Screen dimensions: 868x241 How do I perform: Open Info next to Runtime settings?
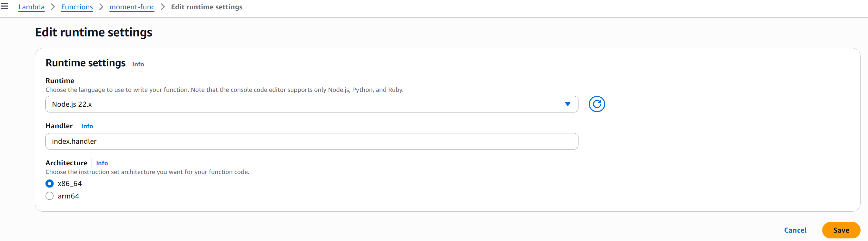coord(138,64)
